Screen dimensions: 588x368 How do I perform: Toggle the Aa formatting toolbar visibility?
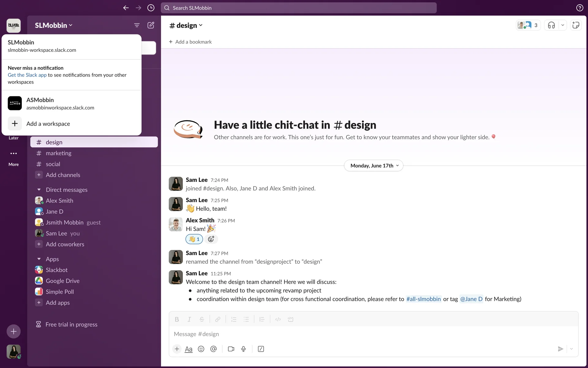pyautogui.click(x=189, y=349)
